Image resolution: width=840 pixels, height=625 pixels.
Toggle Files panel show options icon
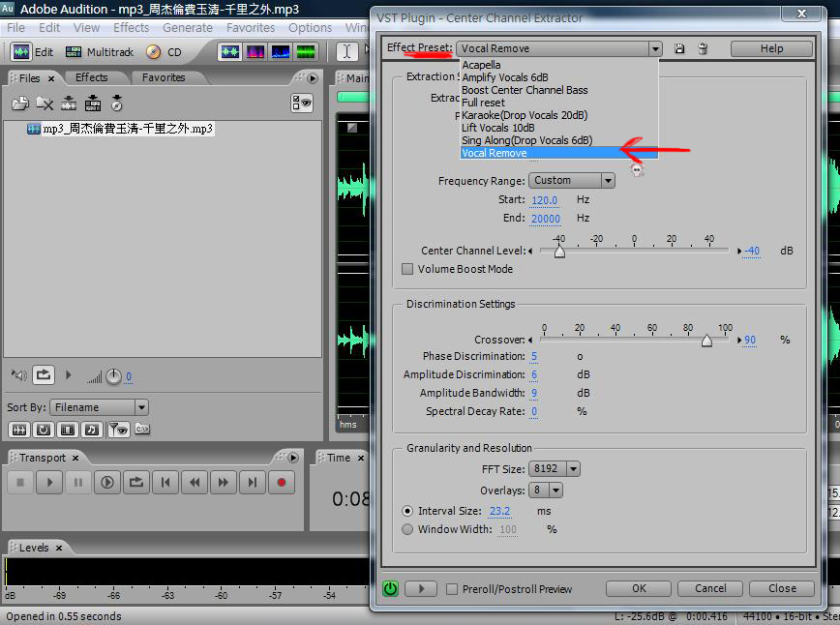click(x=302, y=103)
